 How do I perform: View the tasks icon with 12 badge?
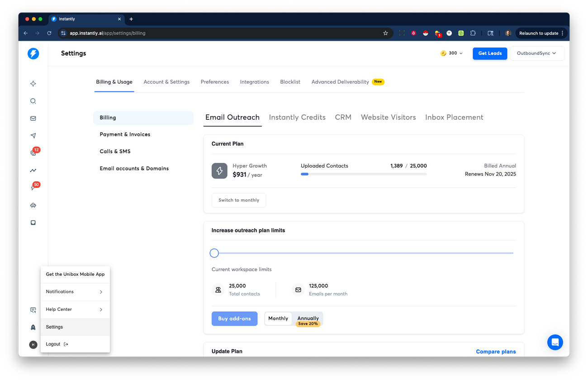coord(33,153)
